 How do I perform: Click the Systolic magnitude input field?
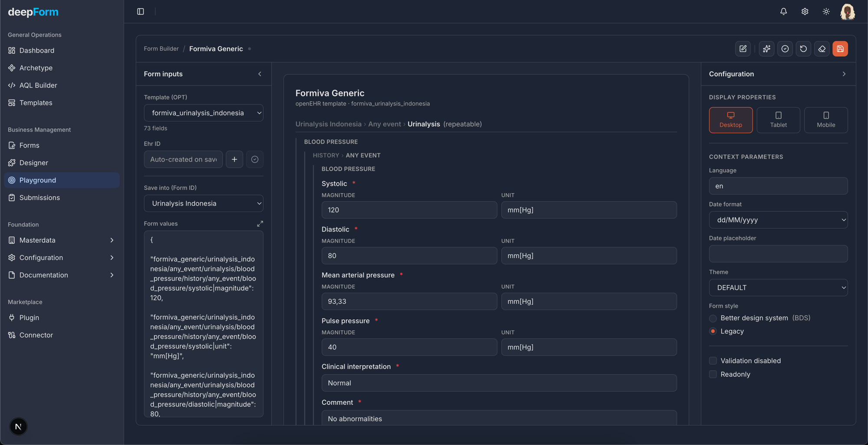(x=409, y=210)
